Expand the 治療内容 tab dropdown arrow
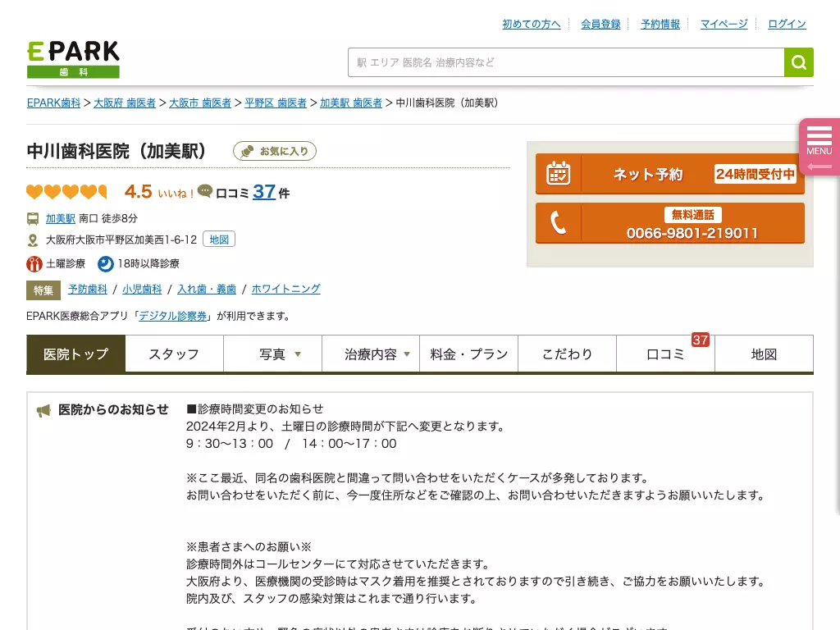Screen dimensions: 840x630 tap(407, 354)
